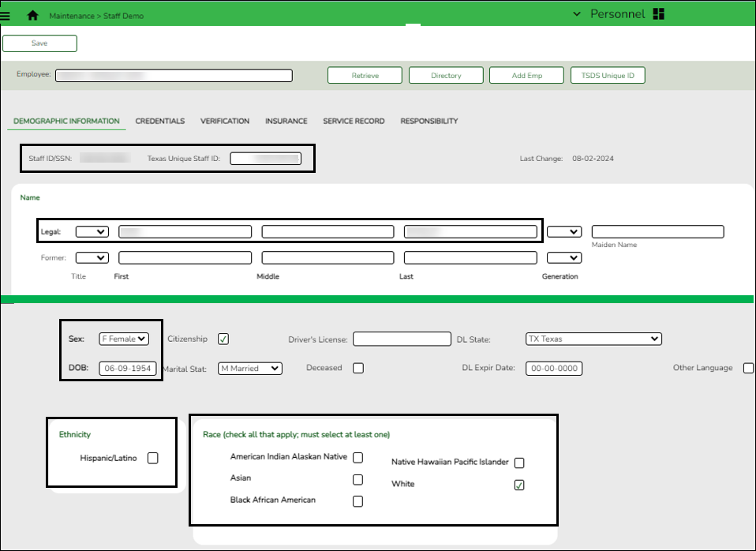
Task: Open the employee Directory
Action: point(446,75)
